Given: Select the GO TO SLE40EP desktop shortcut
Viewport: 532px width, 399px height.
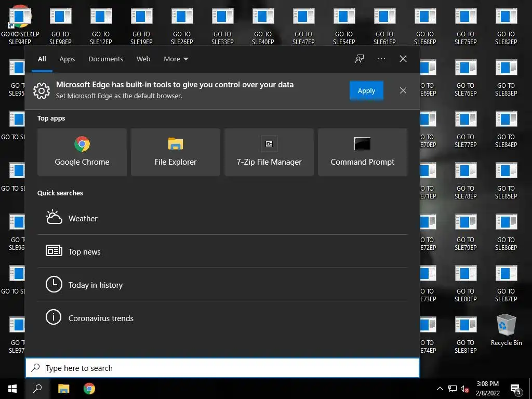Looking at the screenshot, I should [x=263, y=26].
